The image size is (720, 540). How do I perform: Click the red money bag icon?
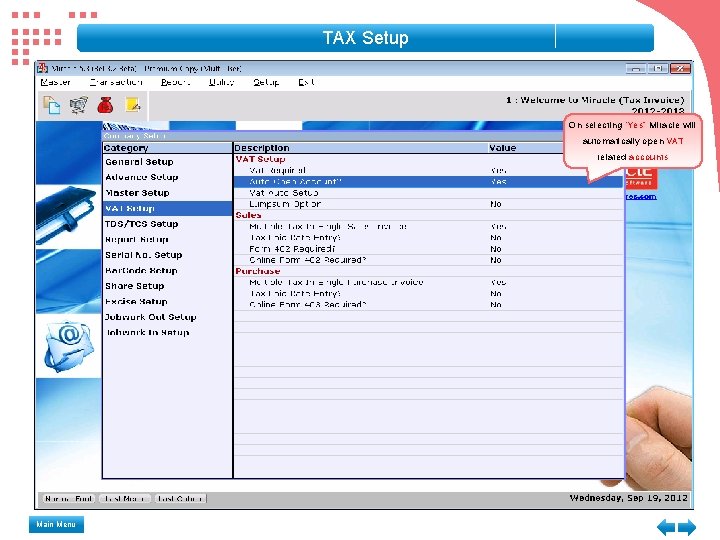click(x=105, y=105)
